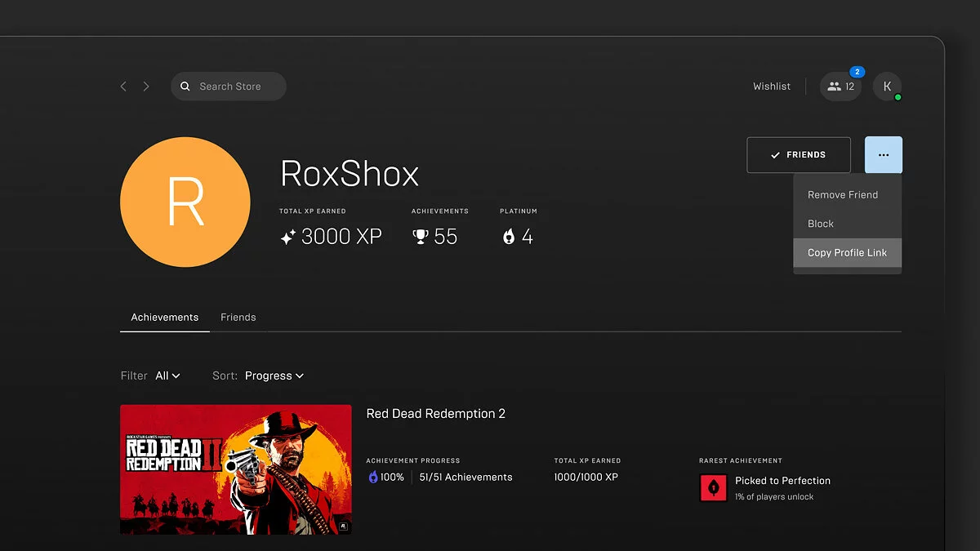Click the Picked to Perfection achievement icon
This screenshot has width=980, height=551.
coord(713,488)
